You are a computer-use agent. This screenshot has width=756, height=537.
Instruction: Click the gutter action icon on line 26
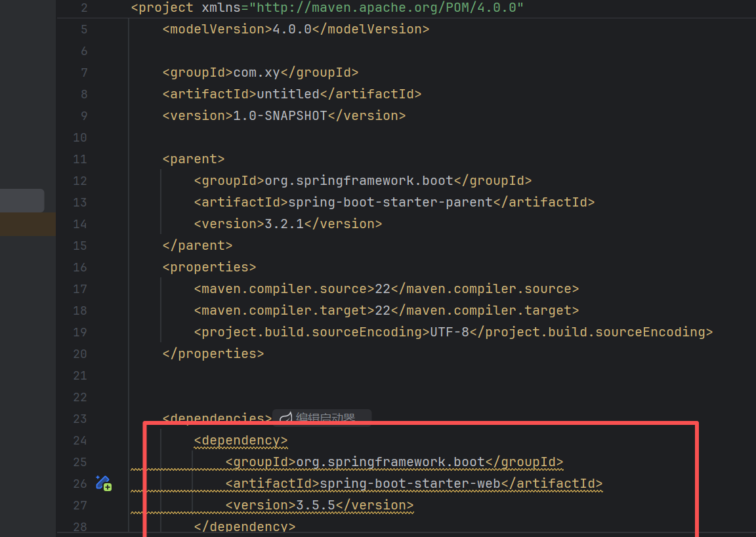coord(104,483)
